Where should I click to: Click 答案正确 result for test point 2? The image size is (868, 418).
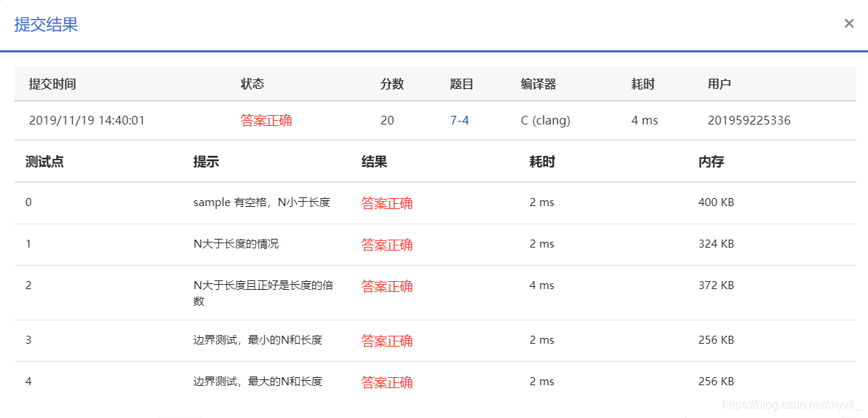(x=387, y=286)
